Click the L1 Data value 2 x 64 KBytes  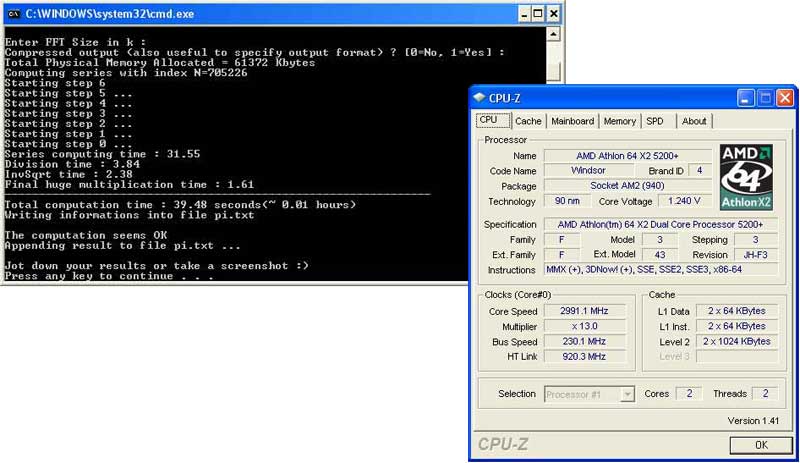(737, 311)
